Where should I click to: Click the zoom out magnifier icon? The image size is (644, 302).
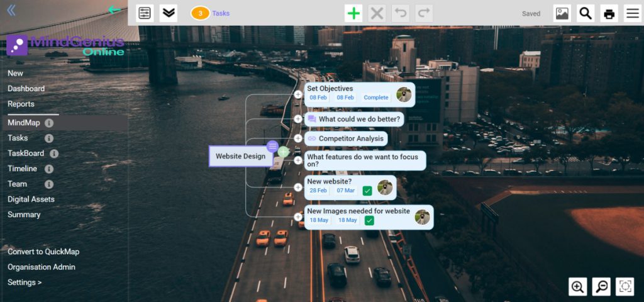601,287
